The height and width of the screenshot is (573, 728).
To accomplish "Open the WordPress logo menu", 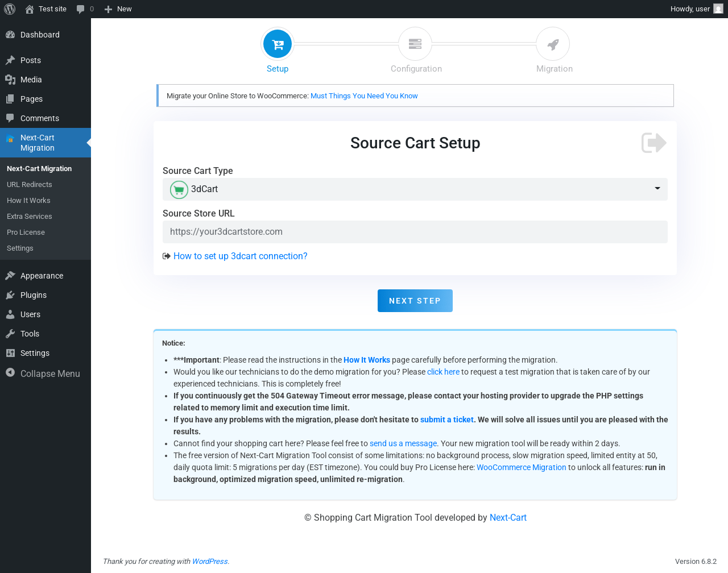I will 10,9.
